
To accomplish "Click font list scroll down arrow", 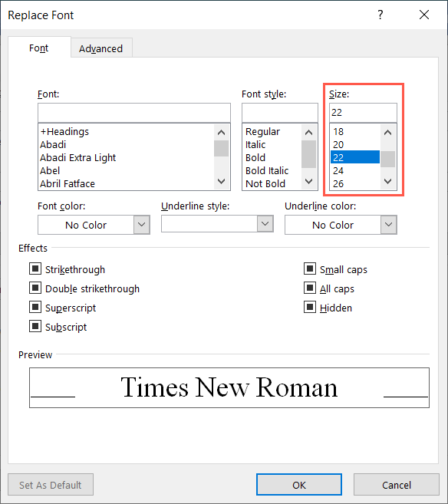I will click(x=221, y=181).
